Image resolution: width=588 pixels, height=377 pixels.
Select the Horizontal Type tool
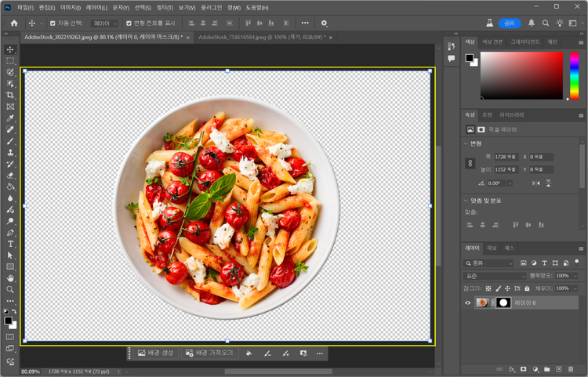point(10,244)
